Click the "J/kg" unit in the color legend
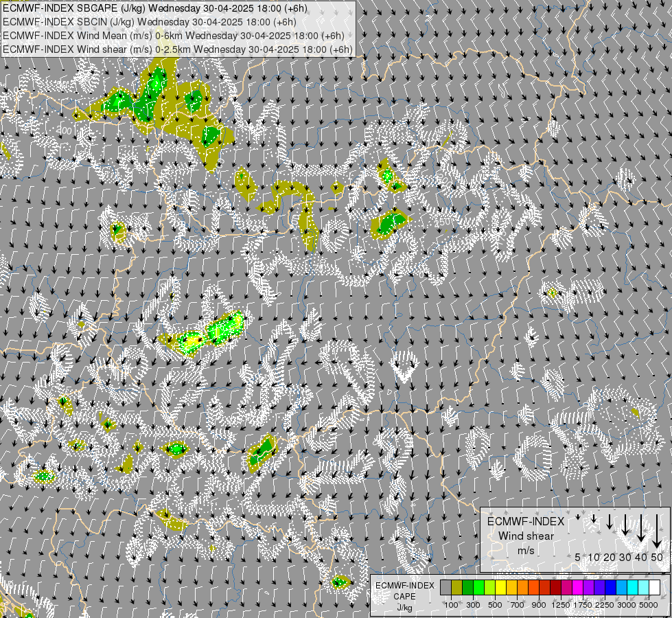Viewport: 672px width, 618px height. [x=404, y=608]
